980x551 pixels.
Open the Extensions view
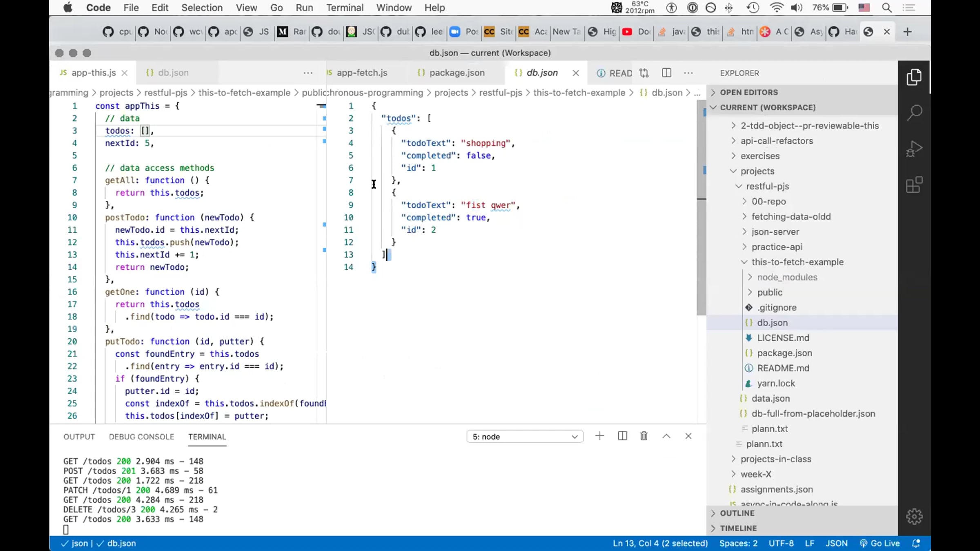(914, 185)
